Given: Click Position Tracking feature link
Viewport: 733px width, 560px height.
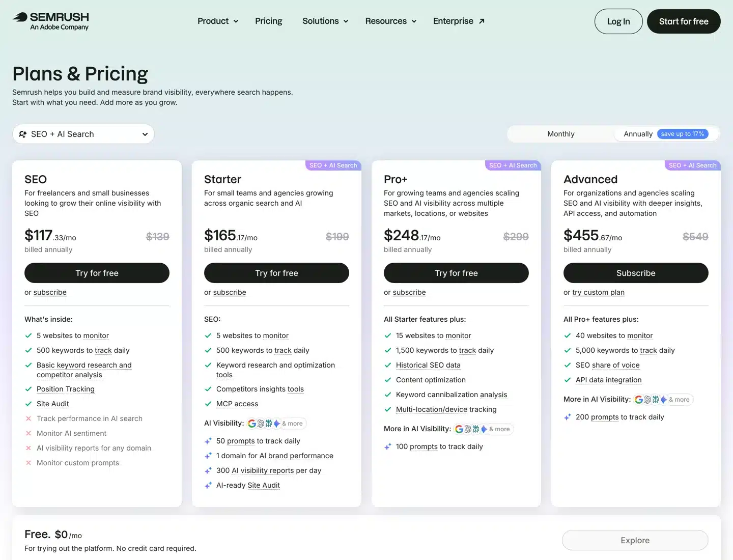Looking at the screenshot, I should (66, 389).
